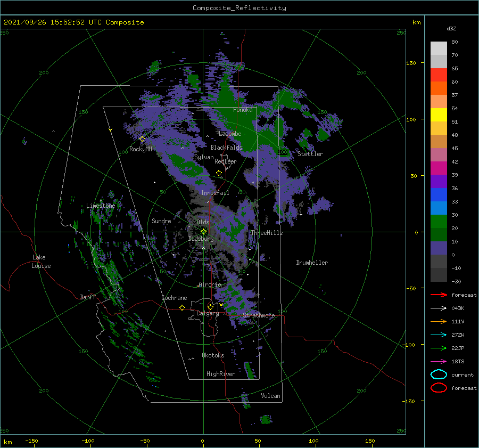Click the current legend label

pos(463,374)
